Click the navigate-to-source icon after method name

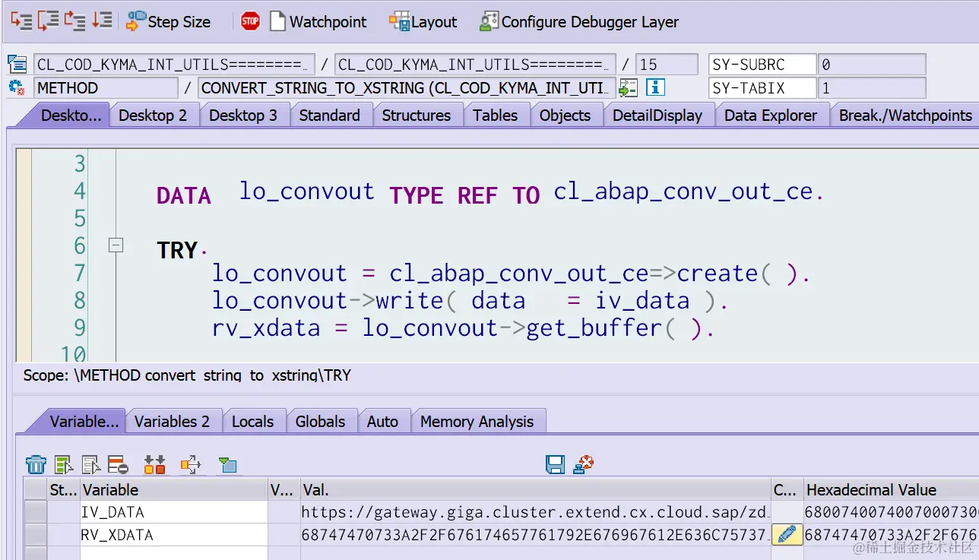click(628, 87)
